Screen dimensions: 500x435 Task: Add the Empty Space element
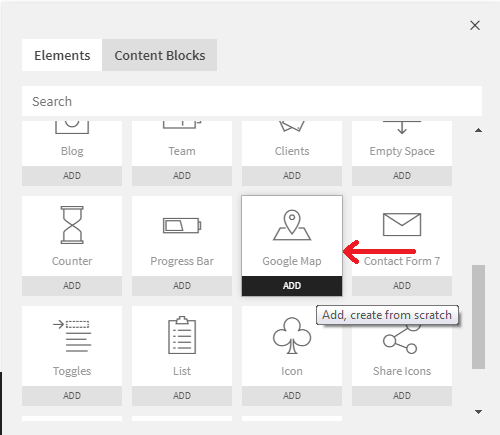[402, 176]
